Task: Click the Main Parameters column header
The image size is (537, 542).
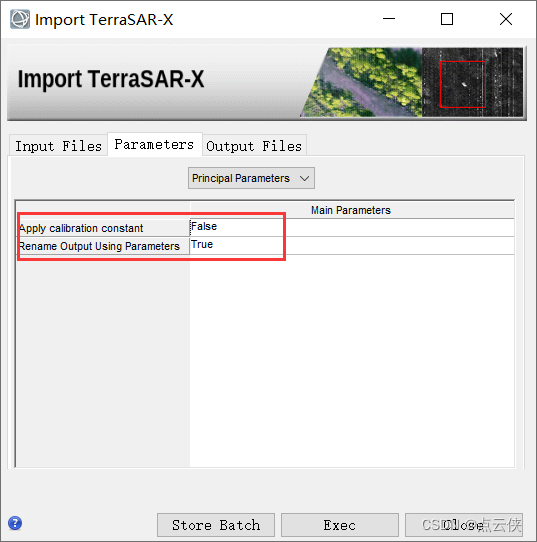Action: (x=352, y=210)
